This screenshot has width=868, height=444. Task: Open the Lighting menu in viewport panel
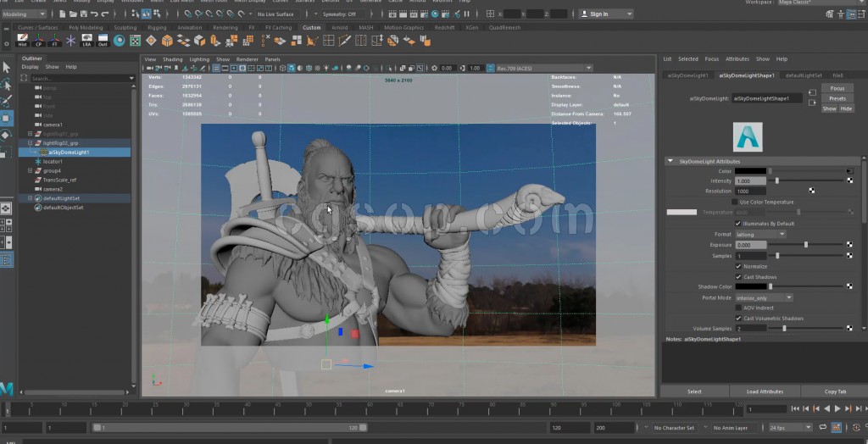click(x=199, y=59)
